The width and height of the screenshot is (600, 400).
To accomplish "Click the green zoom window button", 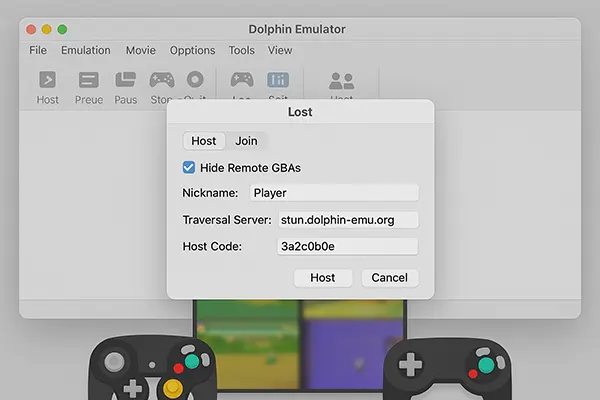I will tap(62, 29).
